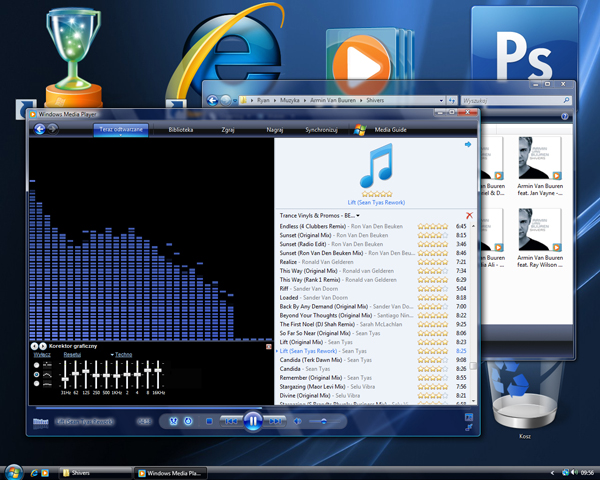Viewport: 600px width, 480px height.
Task: Select Sunset (Radio Edit) track
Action: (373, 244)
